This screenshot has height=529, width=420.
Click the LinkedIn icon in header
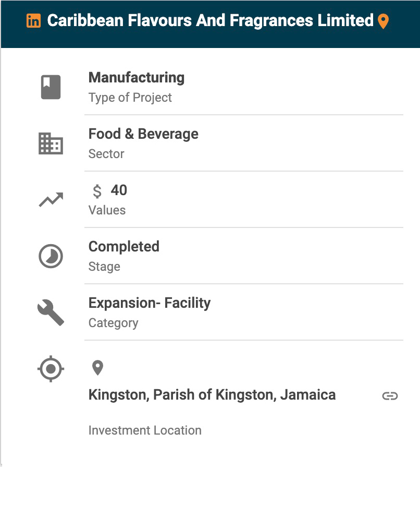pyautogui.click(x=33, y=21)
